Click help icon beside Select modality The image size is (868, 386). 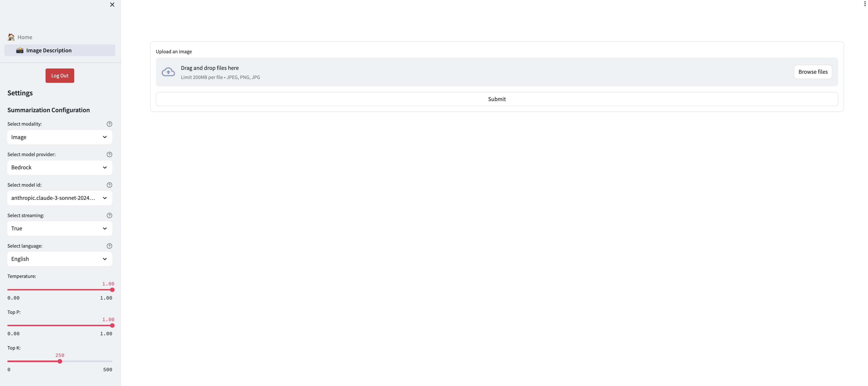[109, 124]
